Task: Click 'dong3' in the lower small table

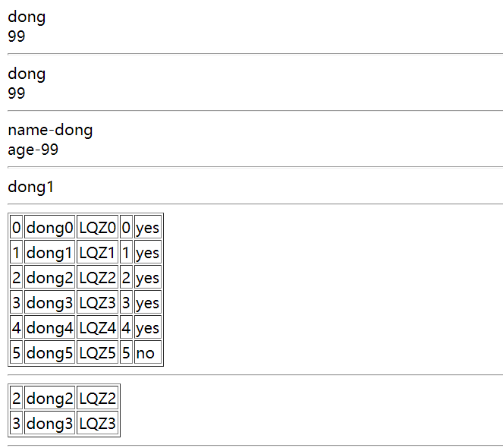Action: point(50,423)
